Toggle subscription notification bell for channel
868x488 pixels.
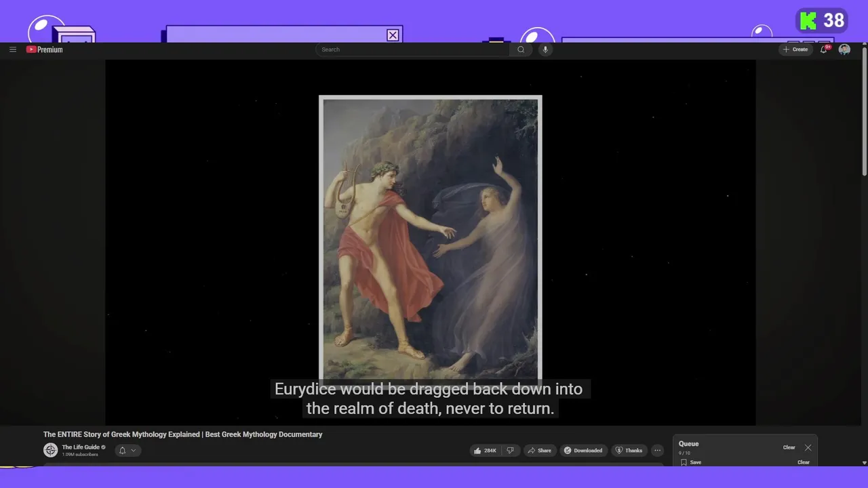(123, 450)
